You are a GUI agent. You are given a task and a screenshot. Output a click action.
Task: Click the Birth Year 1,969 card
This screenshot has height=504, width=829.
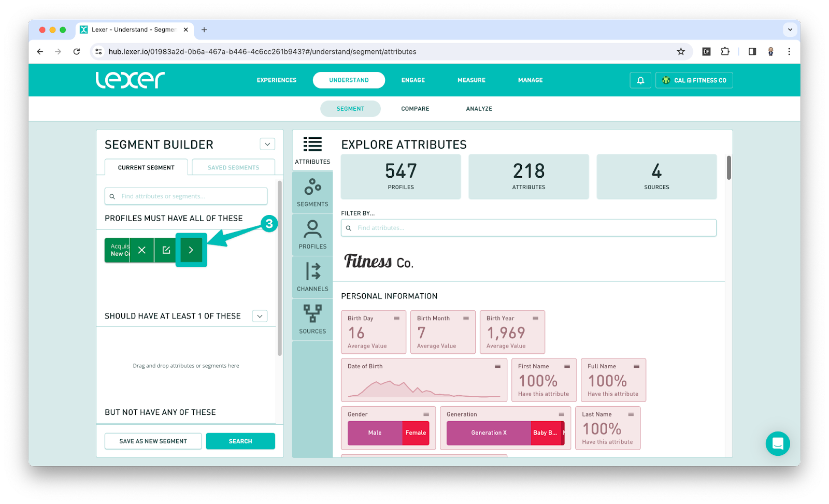point(512,332)
